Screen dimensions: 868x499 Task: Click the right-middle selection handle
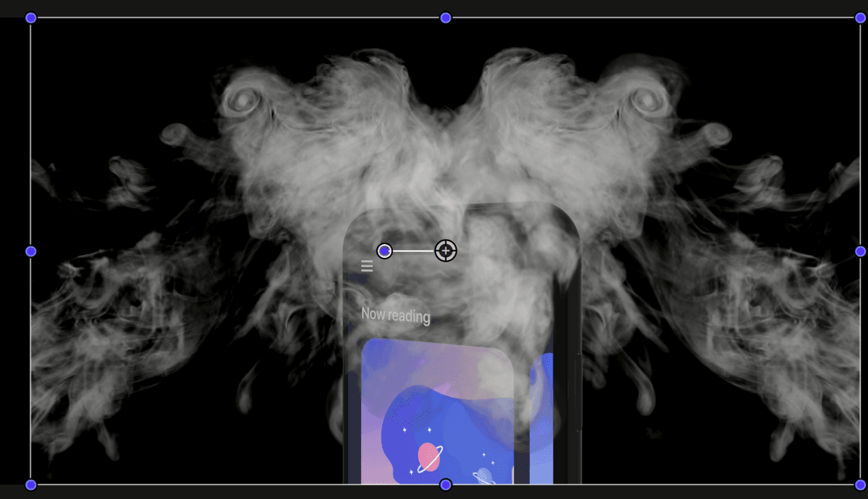pos(860,250)
